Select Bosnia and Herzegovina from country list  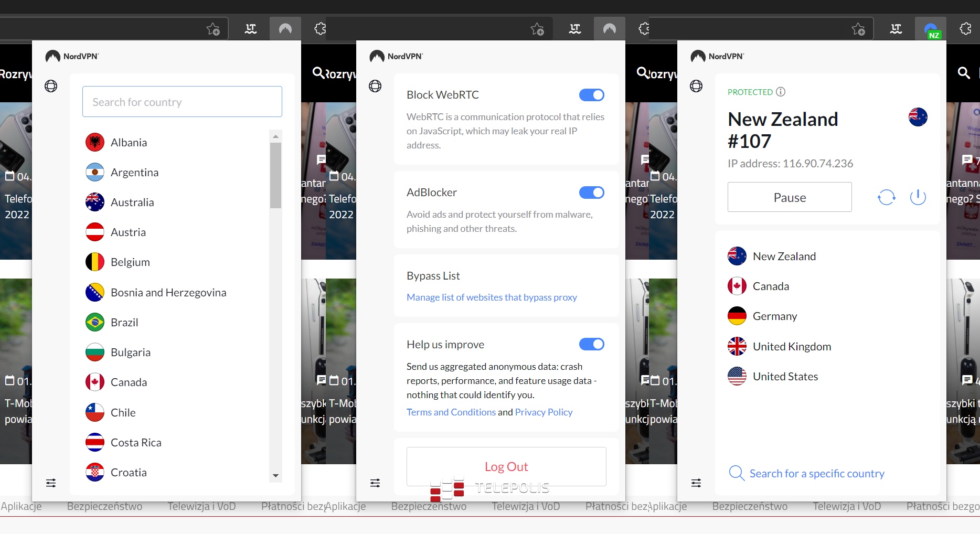[168, 293]
